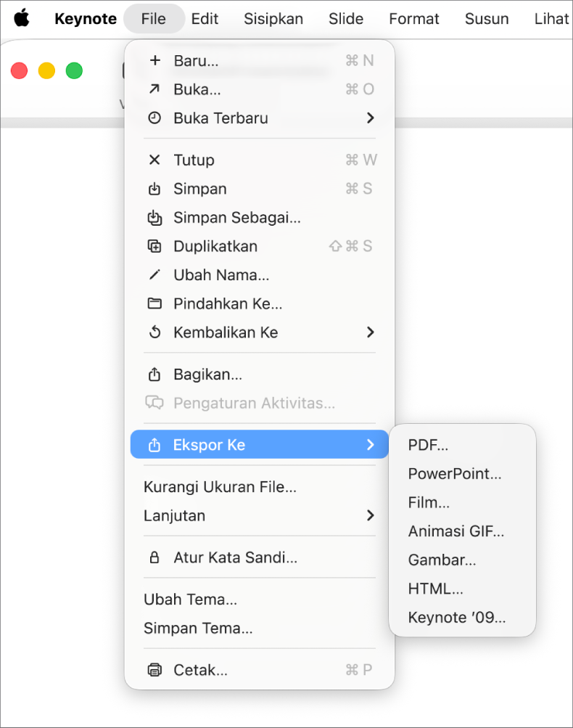Viewport: 573px width, 728px height.
Task: Choose Cetak… to print
Action: tap(260, 670)
